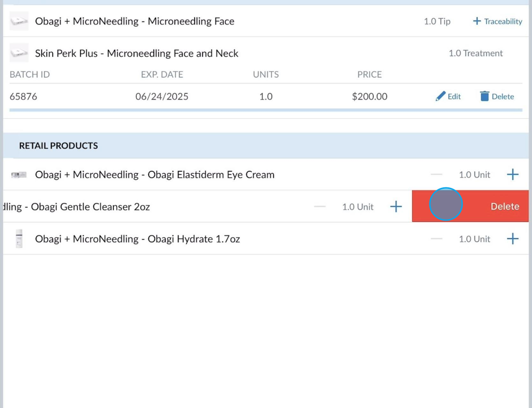Select Obagi Elastiderm Eye Cream item name
The image size is (532, 408).
(155, 175)
